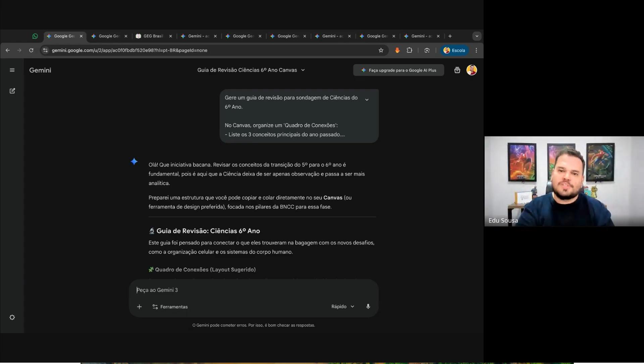Viewport: 644px width, 364px height.
Task: Bookmark page with the star icon
Action: [381, 50]
